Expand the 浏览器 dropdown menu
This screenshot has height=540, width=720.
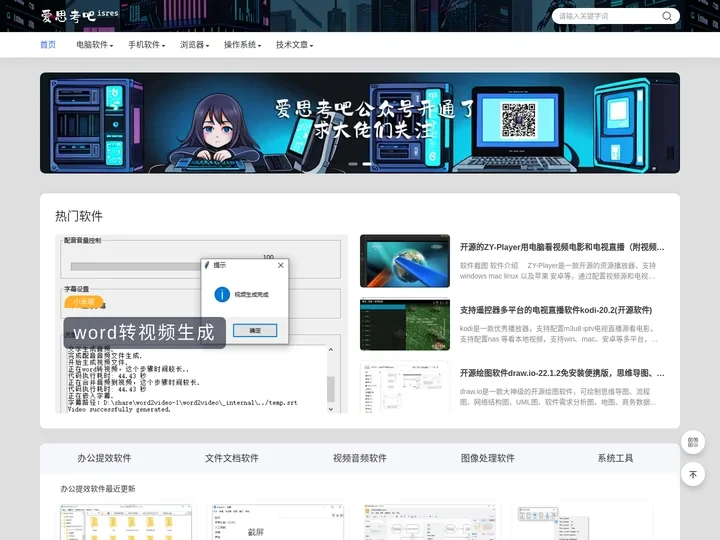click(195, 45)
